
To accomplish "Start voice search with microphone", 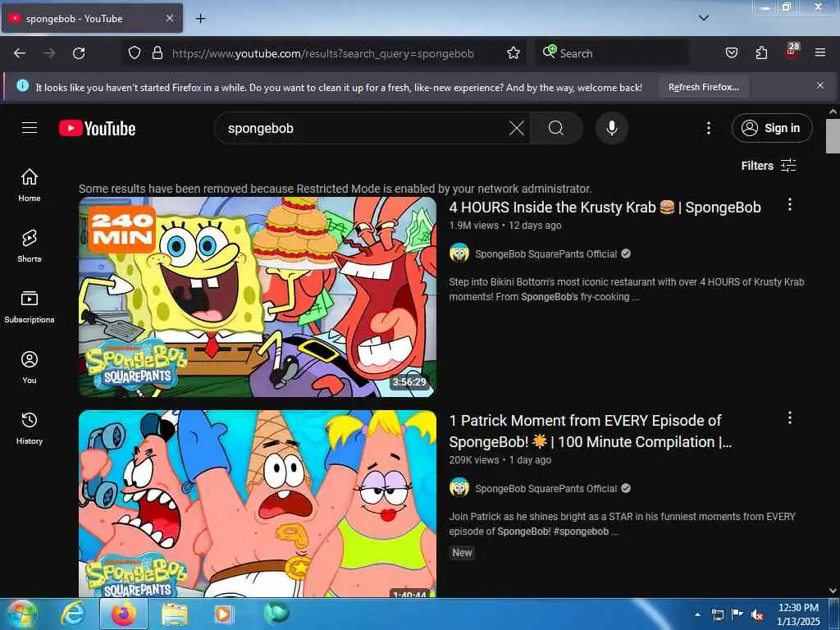I will tap(612, 128).
